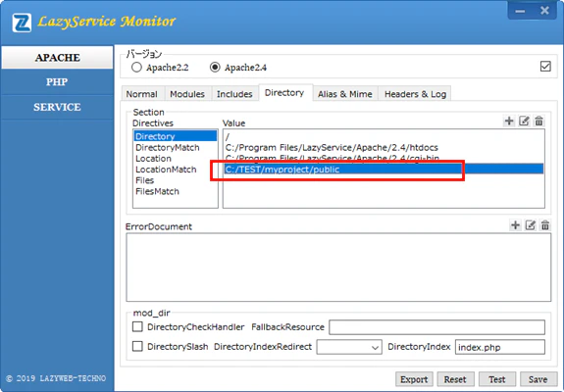Viewport: 564px width, 392px height.
Task: Click into the FallbackResource input field
Action: coord(437,327)
